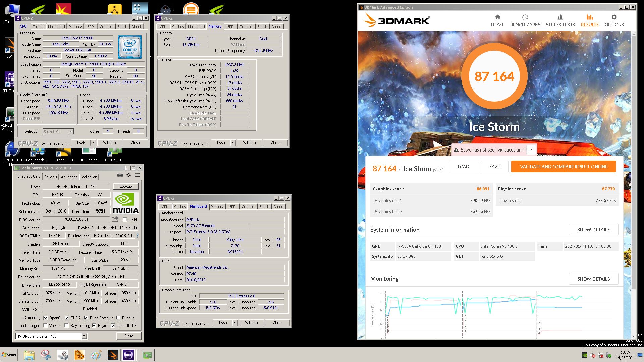Viewport: 644px width, 362px height.
Task: Toggle the DirectML checkbox
Action: coord(118,318)
